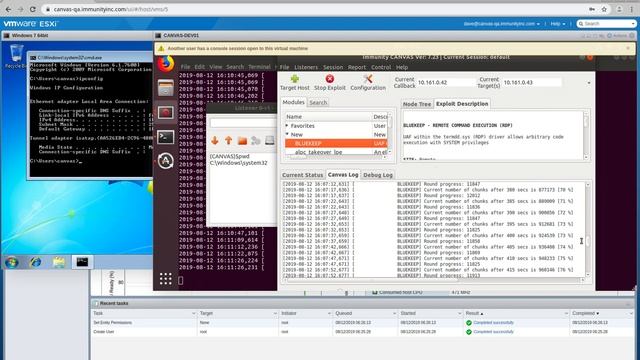640x360 pixels.
Task: Open the red CANVAS app icon in dock
Action: [x=166, y=112]
